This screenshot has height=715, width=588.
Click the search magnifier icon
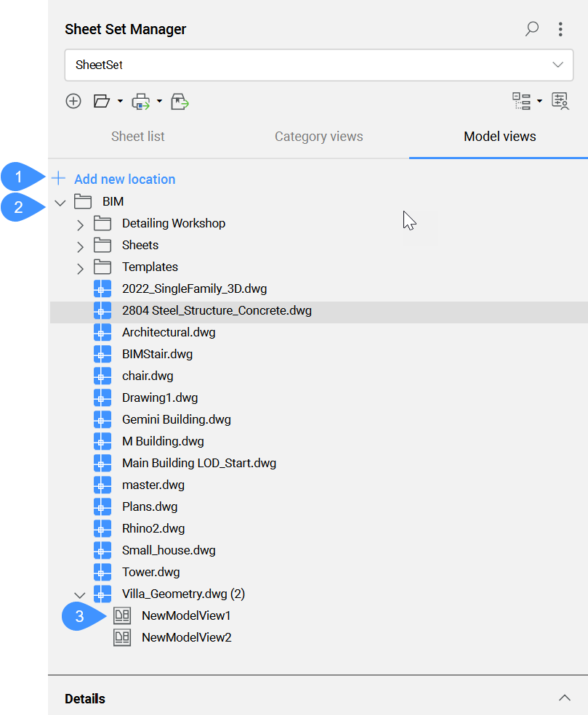coord(531,29)
